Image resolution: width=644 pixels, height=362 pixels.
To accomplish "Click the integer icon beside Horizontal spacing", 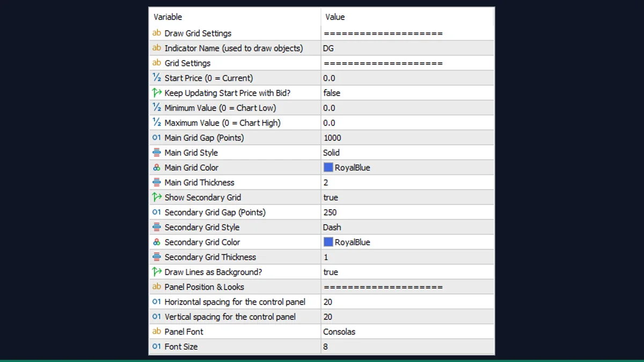I will point(157,302).
